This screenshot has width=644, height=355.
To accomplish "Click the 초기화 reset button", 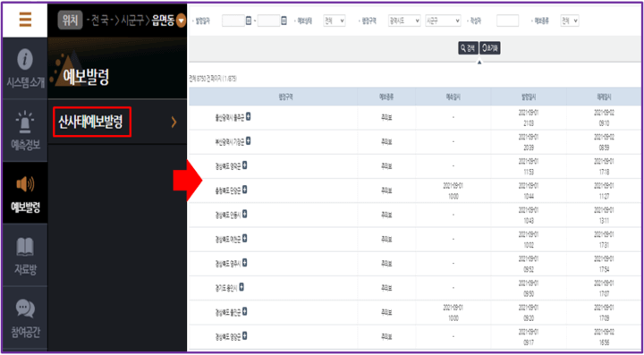I will [490, 48].
